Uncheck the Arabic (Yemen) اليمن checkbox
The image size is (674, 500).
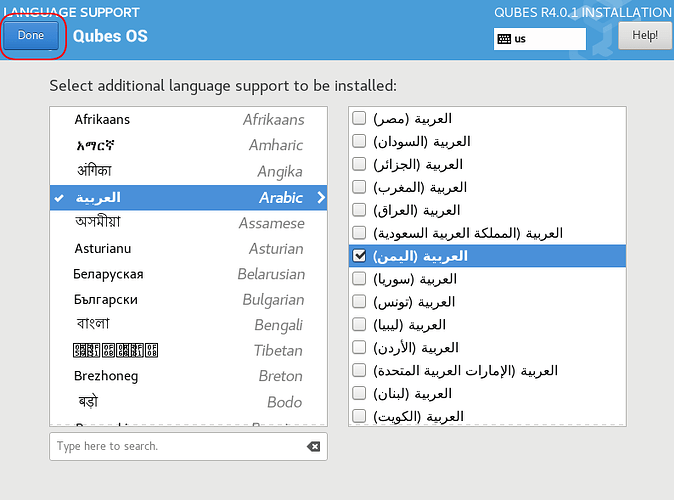coord(359,256)
